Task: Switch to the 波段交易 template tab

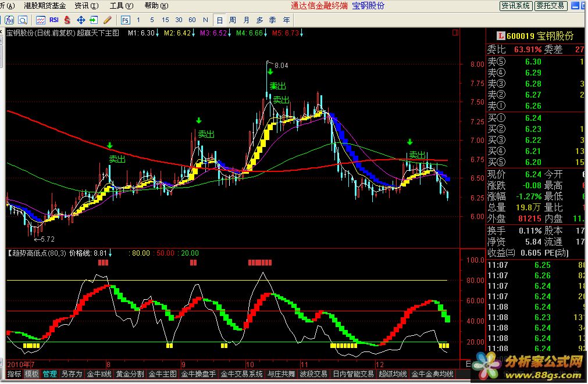Action: click(x=314, y=374)
